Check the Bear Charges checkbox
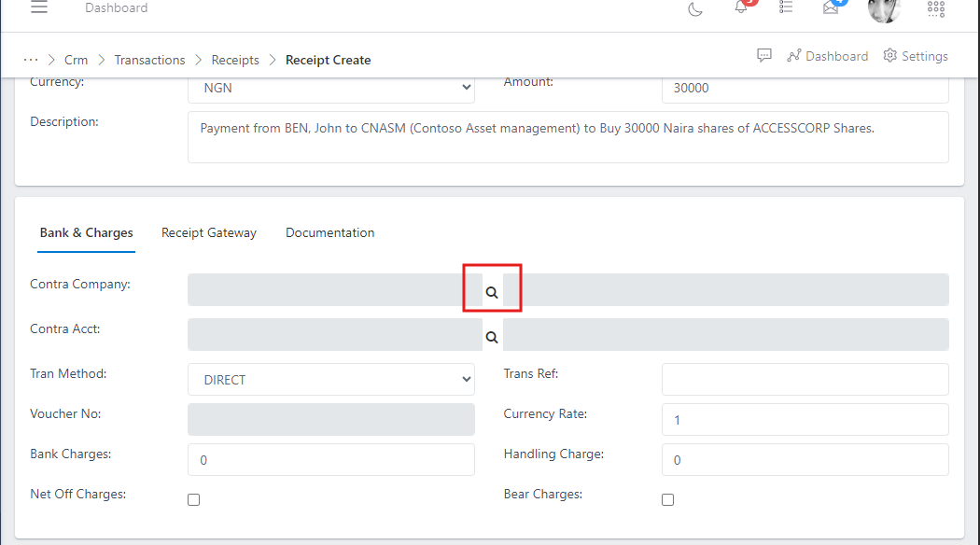 (667, 499)
